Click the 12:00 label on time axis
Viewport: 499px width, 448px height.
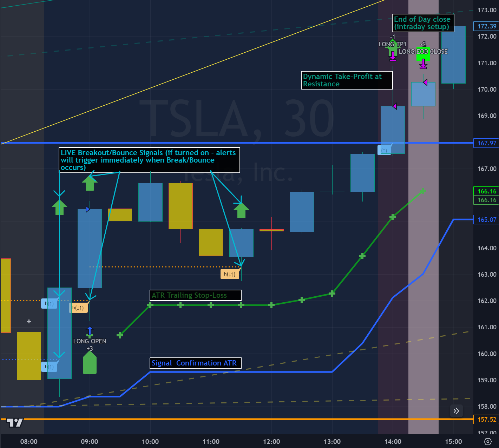[271, 441]
